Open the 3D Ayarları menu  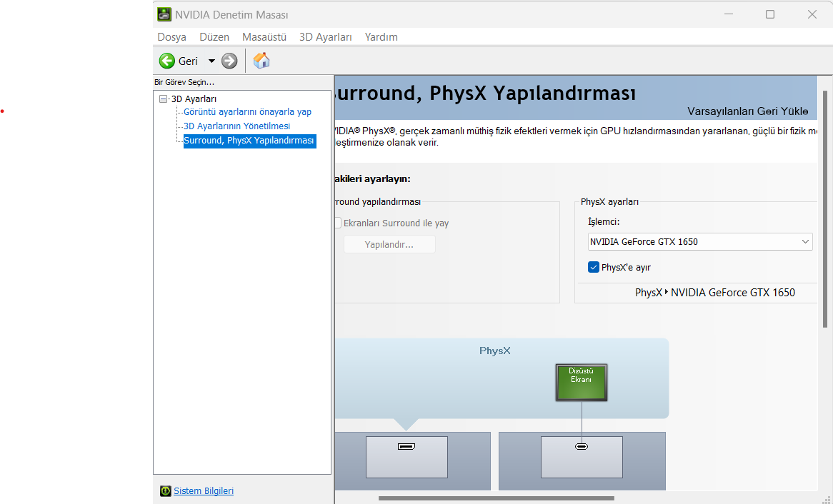(325, 37)
